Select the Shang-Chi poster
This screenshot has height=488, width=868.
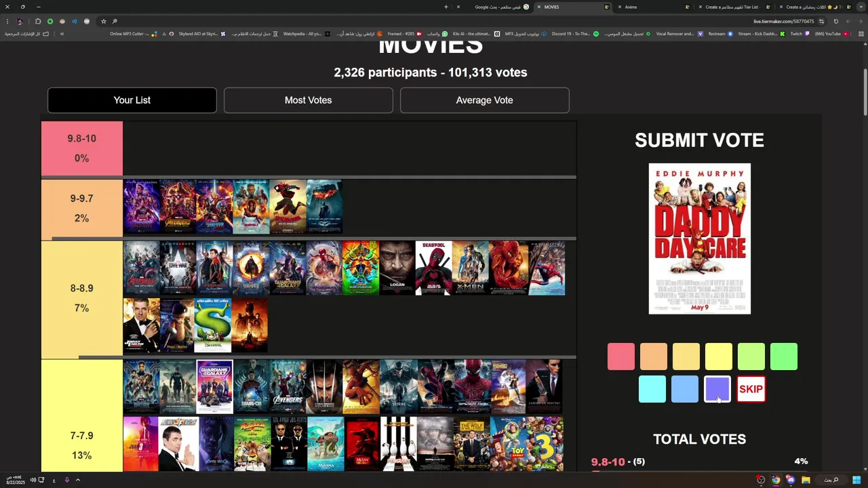252,387
